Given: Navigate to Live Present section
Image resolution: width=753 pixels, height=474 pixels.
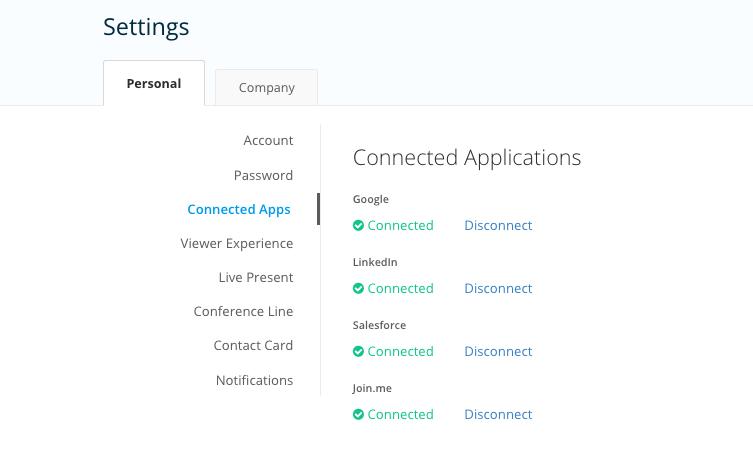Looking at the screenshot, I should (x=256, y=278).
